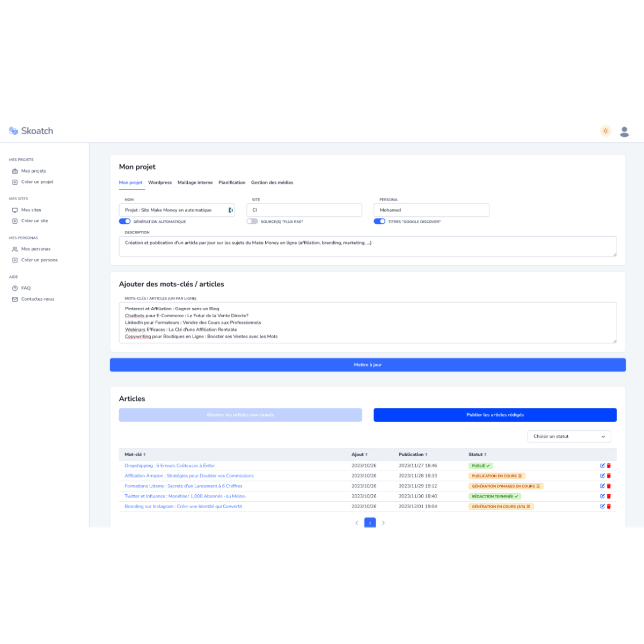Sort by Publication column header
Viewport: 644px width, 644px height.
[413, 455]
